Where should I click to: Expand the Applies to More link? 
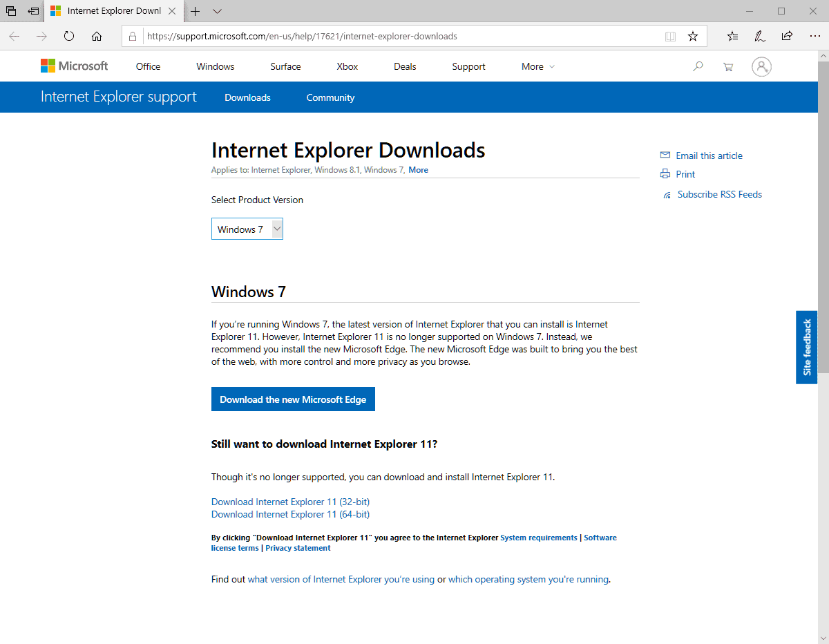[418, 170]
